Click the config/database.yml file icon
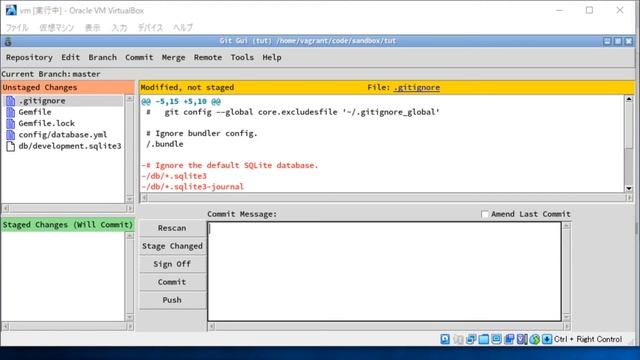This screenshot has height=360, width=640. [x=11, y=135]
